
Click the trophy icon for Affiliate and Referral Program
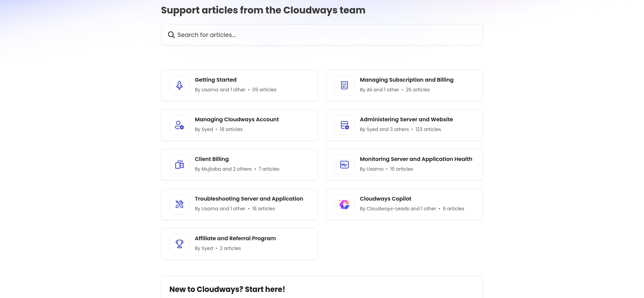click(x=179, y=244)
